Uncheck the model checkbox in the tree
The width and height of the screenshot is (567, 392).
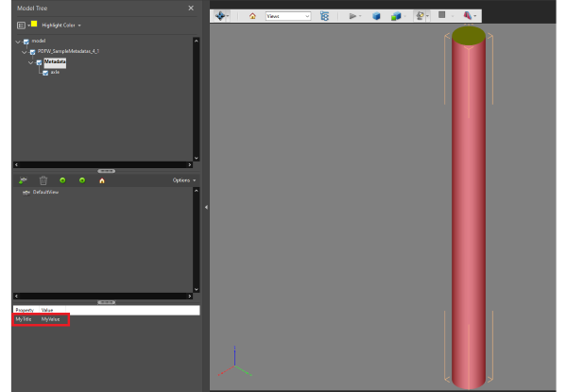(28, 42)
